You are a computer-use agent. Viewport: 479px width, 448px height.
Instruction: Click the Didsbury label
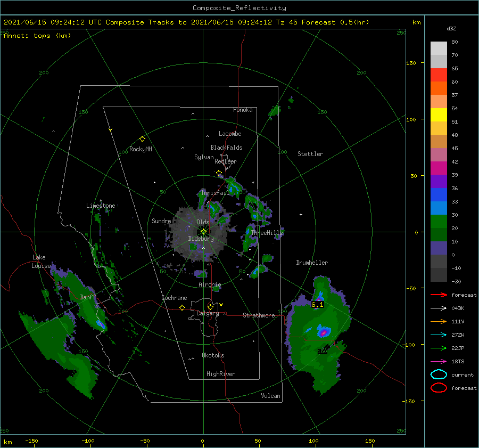201,239
